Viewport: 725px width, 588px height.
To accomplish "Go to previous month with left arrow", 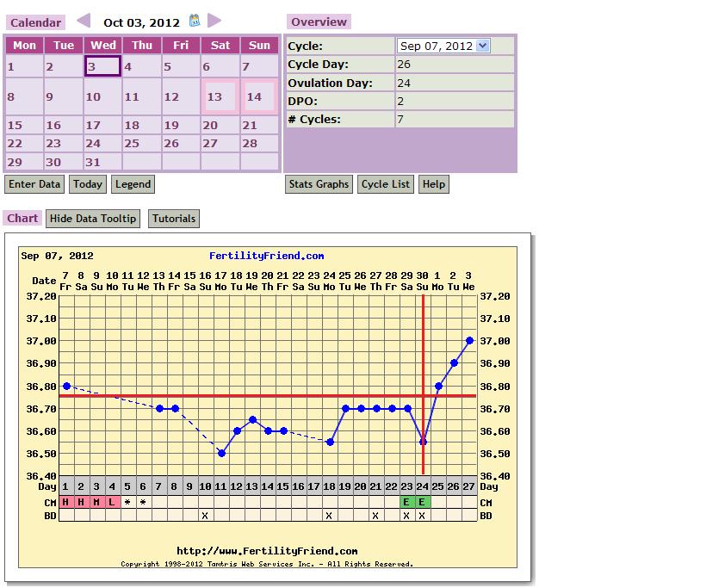I will coord(84,21).
